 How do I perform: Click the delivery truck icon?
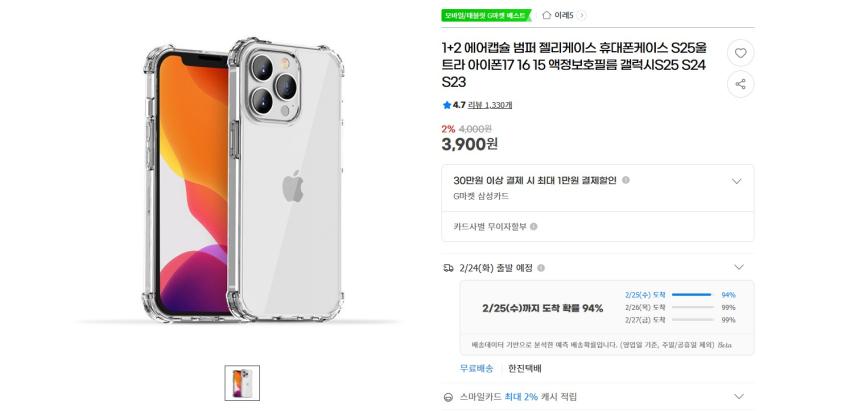tap(448, 268)
